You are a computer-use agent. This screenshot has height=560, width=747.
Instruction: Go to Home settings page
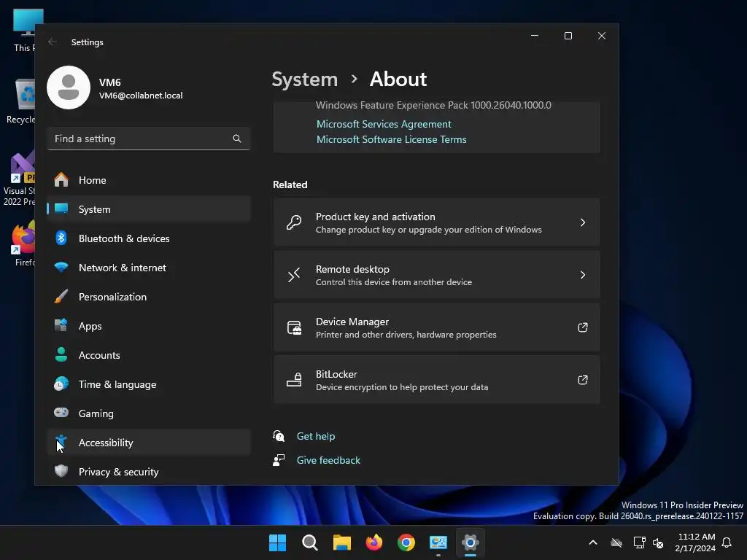point(149,180)
